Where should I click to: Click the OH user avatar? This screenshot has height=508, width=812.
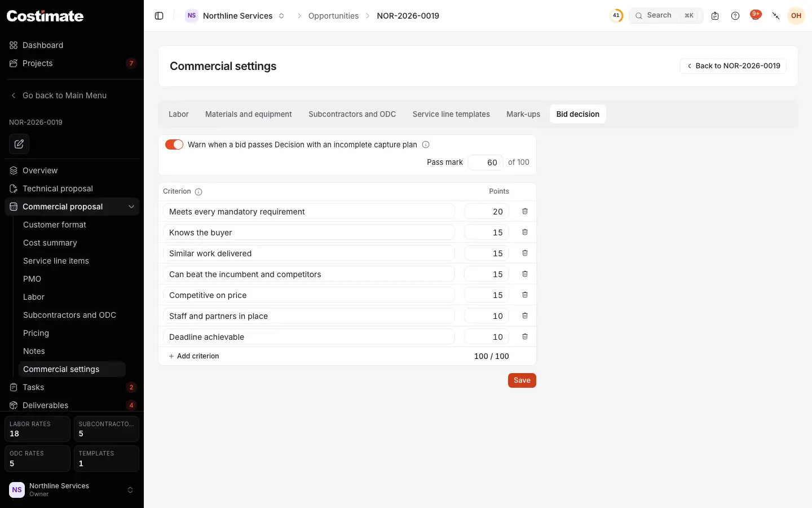pyautogui.click(x=796, y=16)
